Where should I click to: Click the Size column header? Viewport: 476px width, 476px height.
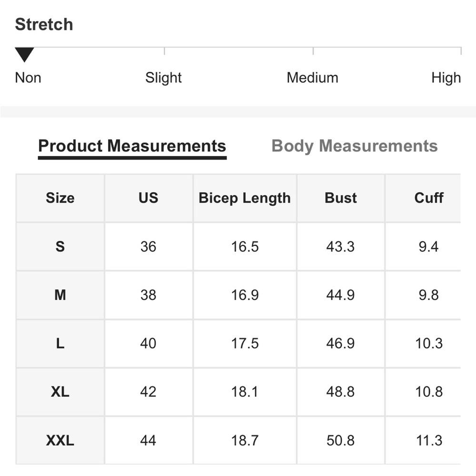pos(60,198)
